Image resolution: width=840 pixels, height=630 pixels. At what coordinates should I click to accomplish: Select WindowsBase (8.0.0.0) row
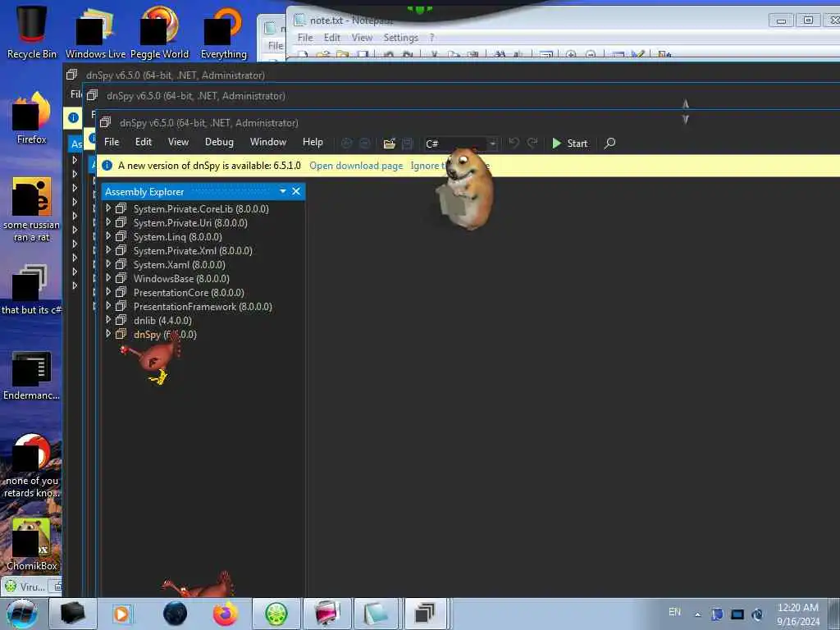coord(181,278)
